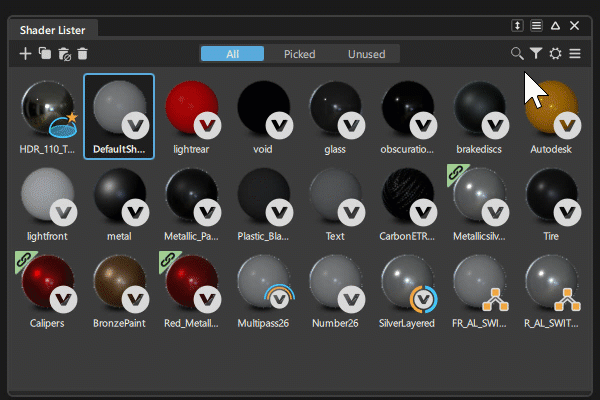Switch to the Unused filter tab
600x400 pixels.
pos(367,54)
